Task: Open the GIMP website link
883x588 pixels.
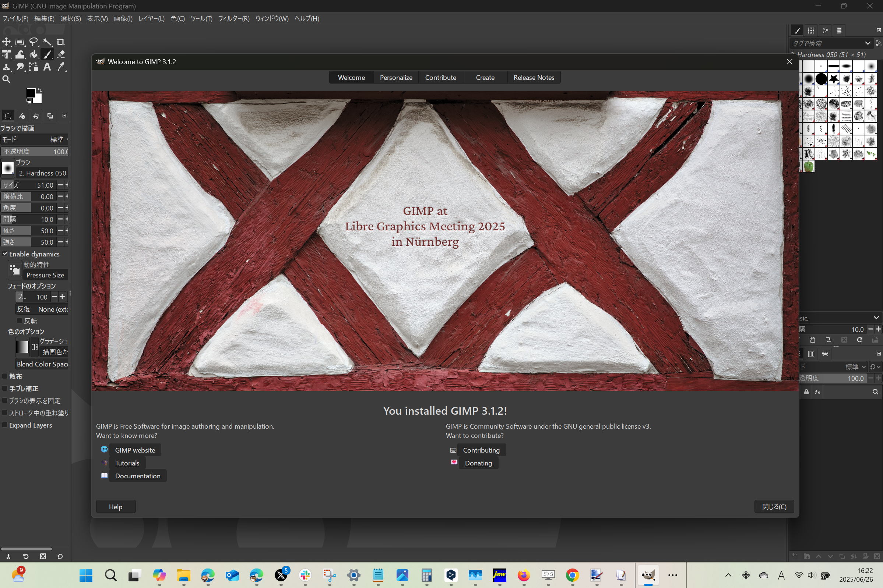Action: [135, 450]
